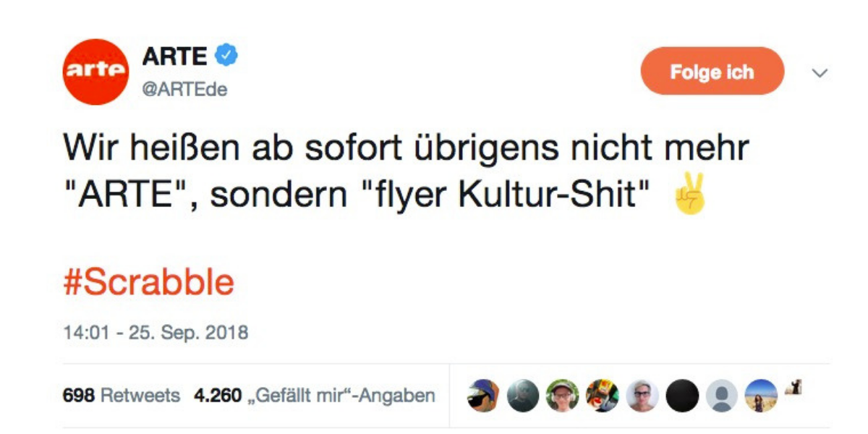The height and width of the screenshot is (434, 868).
Task: Open the light-haired person with glasses avatar
Action: [x=642, y=396]
